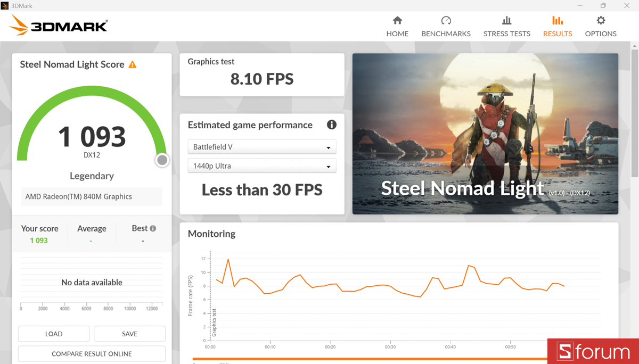
Task: Open info icon next to Estimated game performance
Action: point(331,125)
